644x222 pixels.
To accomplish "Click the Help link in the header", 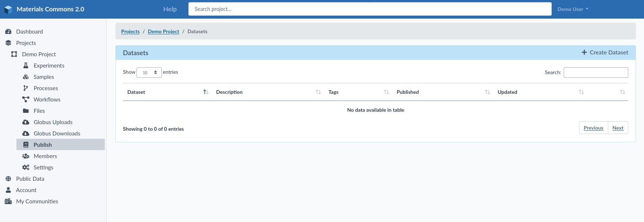I will (x=170, y=9).
